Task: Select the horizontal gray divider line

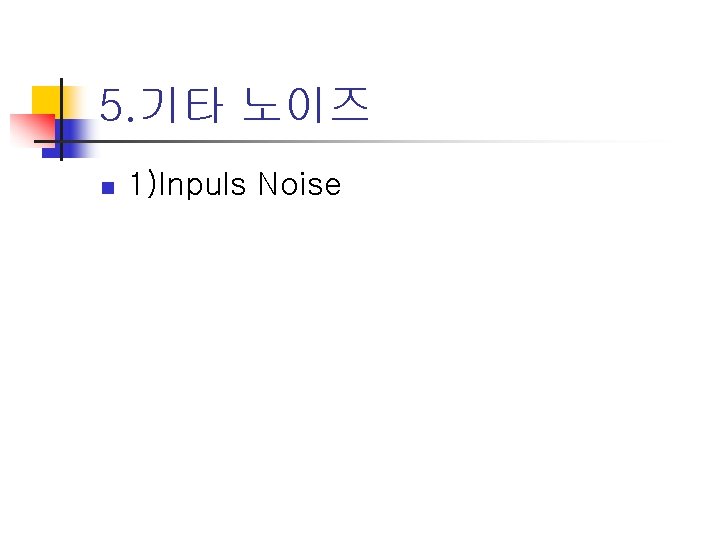Action: pos(400,141)
